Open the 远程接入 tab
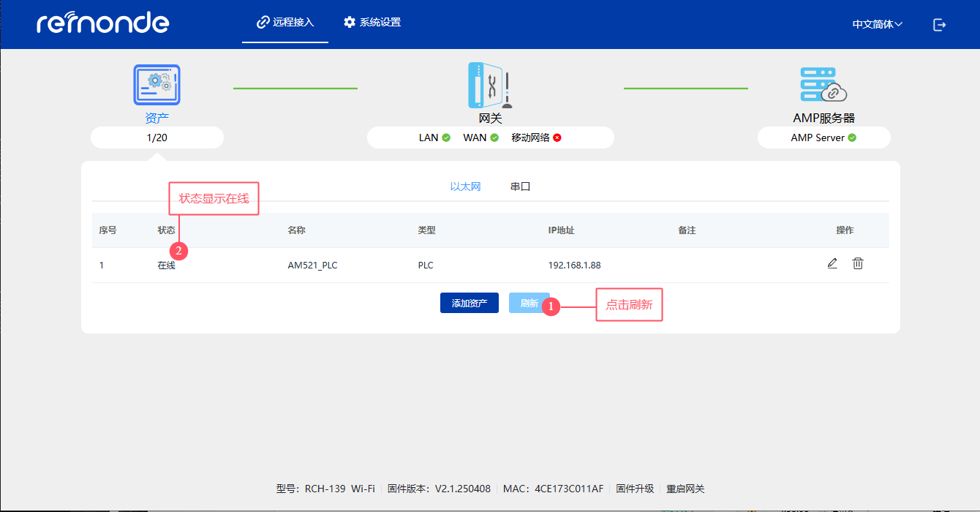Image resolution: width=980 pixels, height=512 pixels. point(285,23)
